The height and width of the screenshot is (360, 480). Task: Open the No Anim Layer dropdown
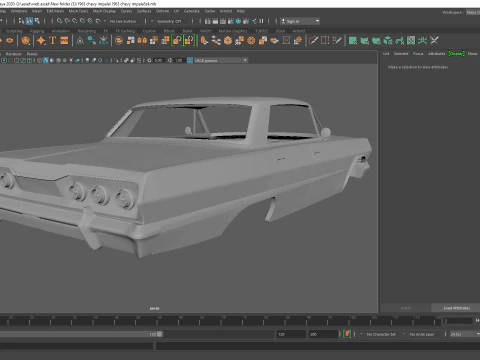coord(423,334)
